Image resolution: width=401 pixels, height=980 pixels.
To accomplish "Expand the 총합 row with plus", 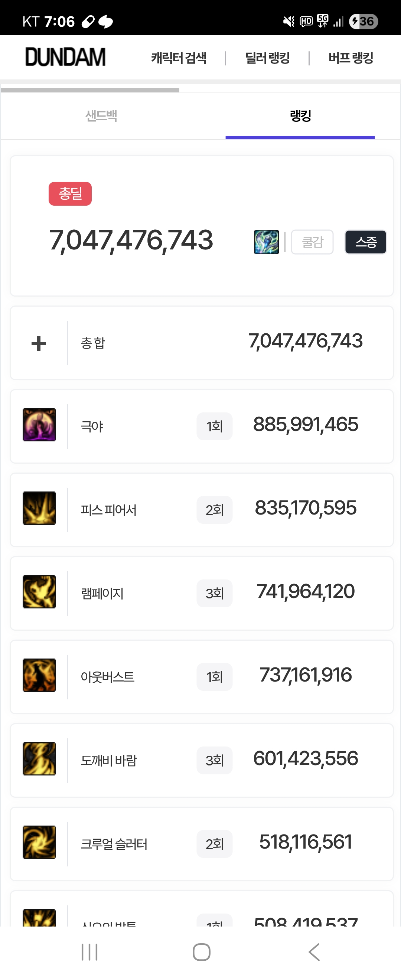I will tap(39, 343).
